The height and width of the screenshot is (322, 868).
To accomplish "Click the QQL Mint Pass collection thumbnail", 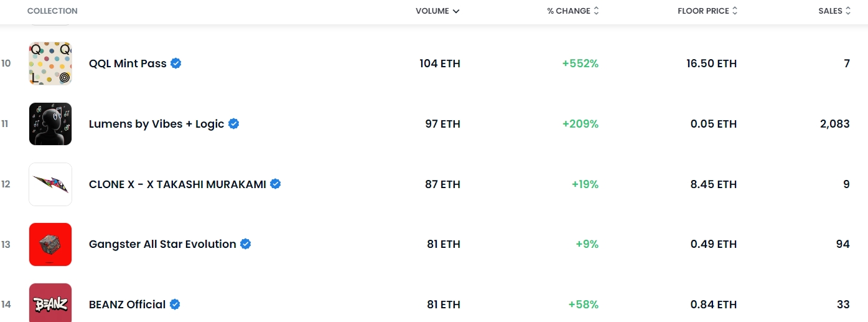I will [50, 64].
